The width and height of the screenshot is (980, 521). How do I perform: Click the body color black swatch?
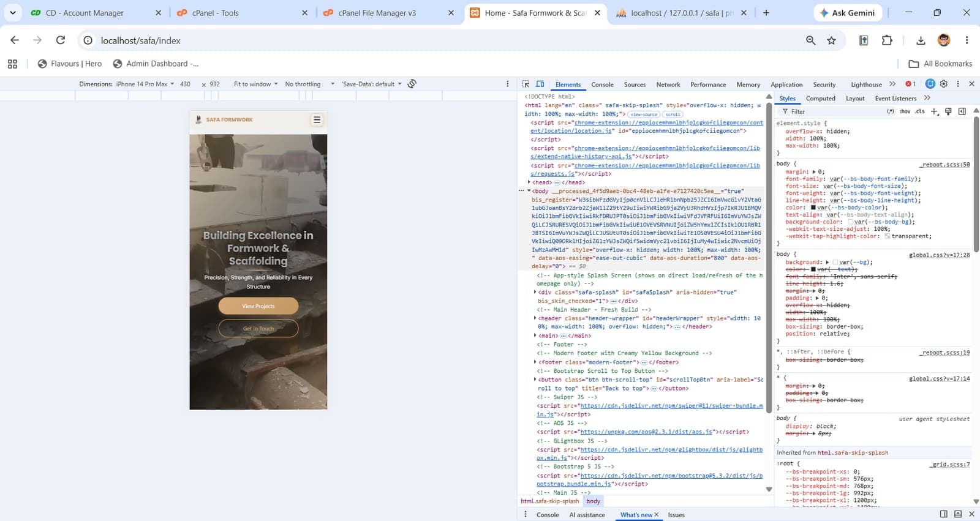(x=813, y=208)
